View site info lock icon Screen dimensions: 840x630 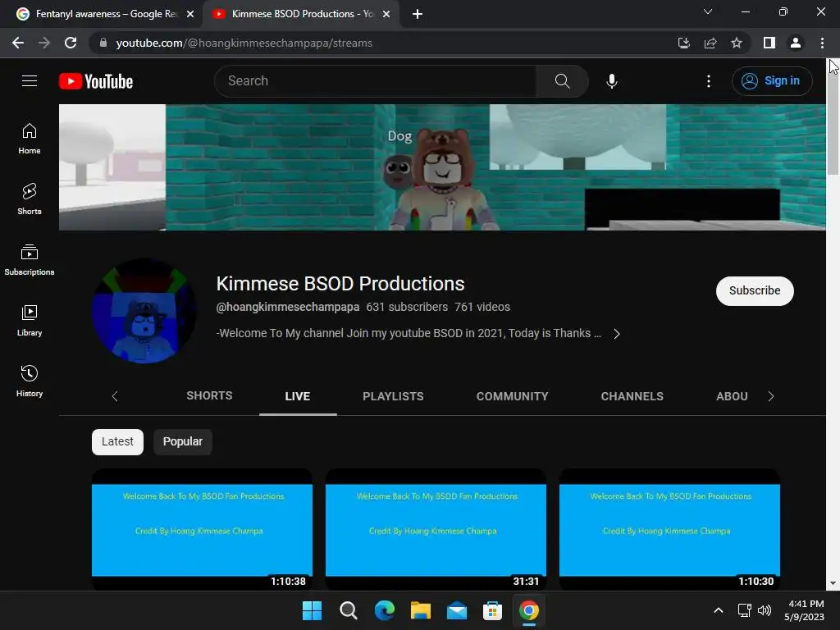pos(103,43)
